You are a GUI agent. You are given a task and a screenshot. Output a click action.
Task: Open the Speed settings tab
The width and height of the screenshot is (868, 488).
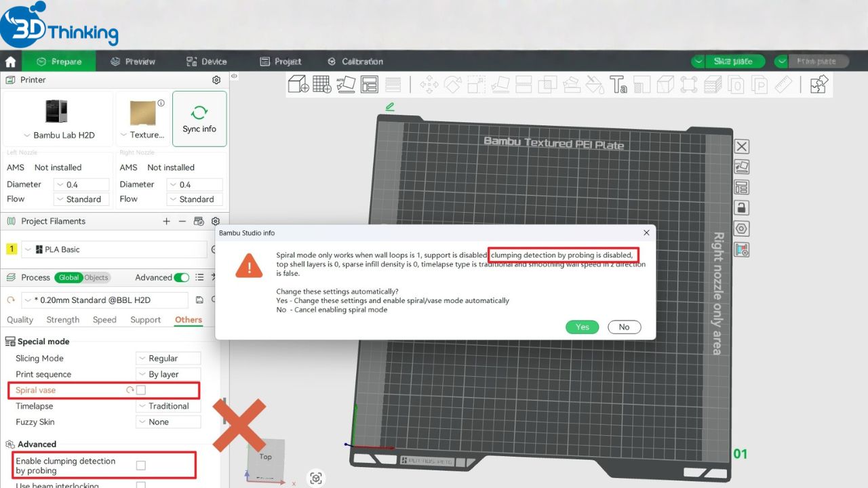(104, 320)
